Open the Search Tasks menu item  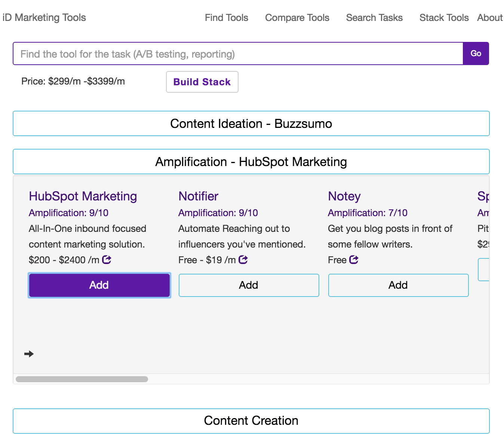(x=374, y=18)
